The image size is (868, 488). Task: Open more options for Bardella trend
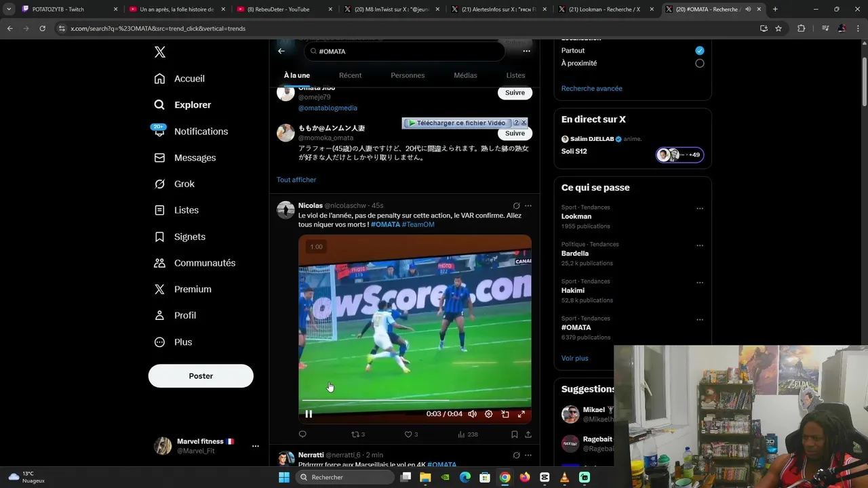[x=700, y=245]
